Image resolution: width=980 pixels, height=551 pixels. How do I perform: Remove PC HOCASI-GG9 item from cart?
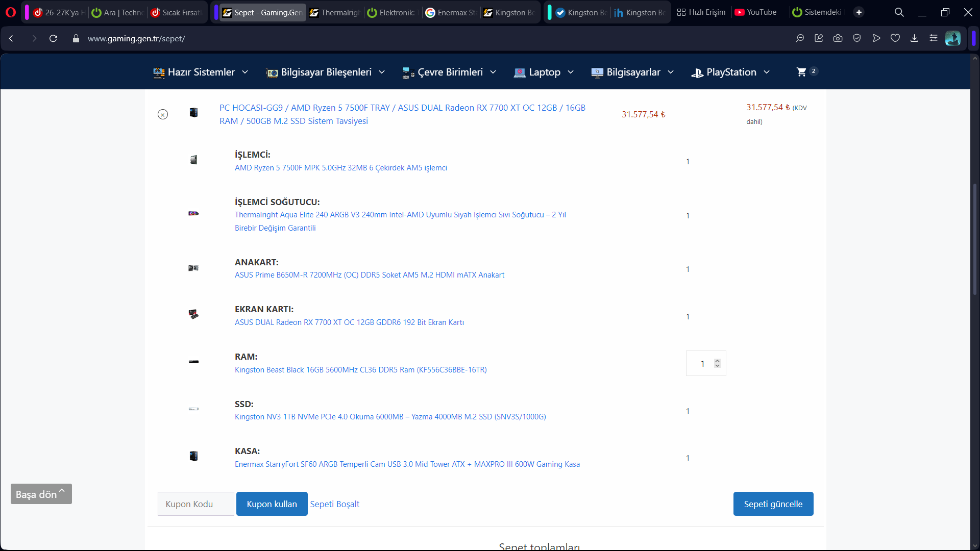point(162,114)
